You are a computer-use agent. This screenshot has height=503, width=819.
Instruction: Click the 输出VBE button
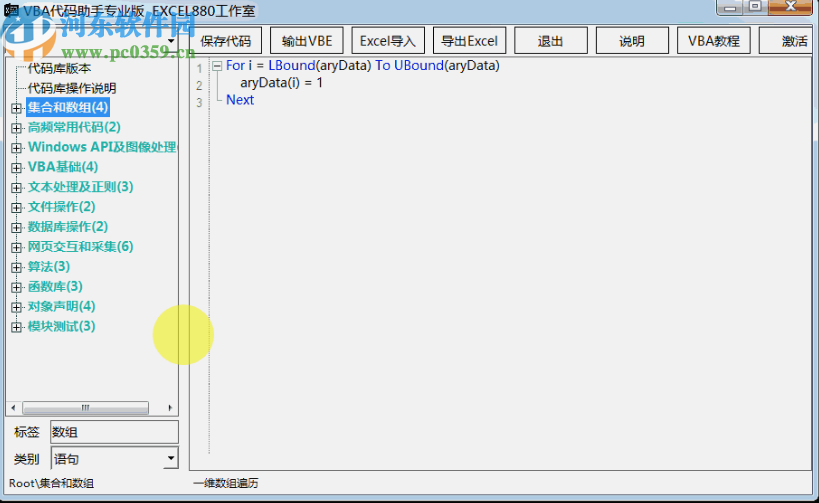(307, 41)
